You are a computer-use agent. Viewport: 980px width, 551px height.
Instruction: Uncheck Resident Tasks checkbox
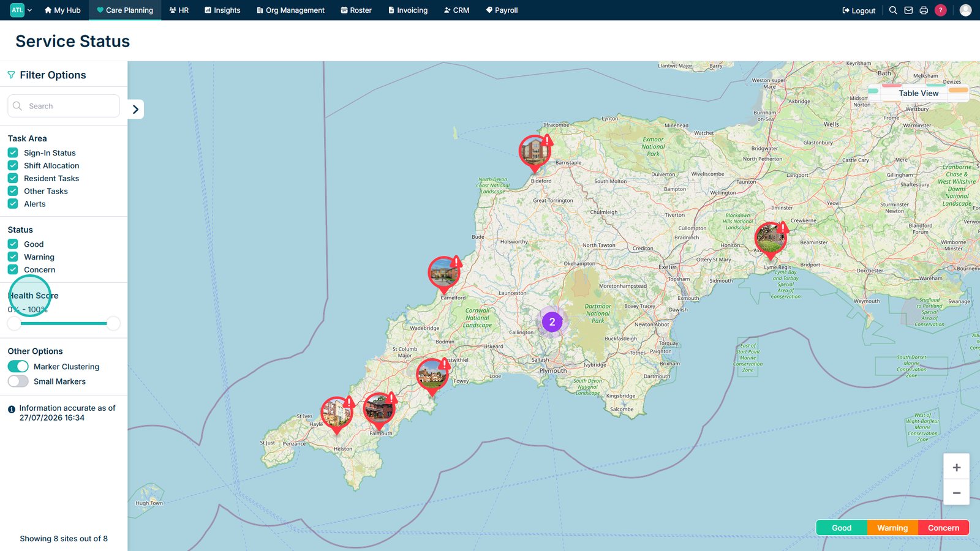13,178
